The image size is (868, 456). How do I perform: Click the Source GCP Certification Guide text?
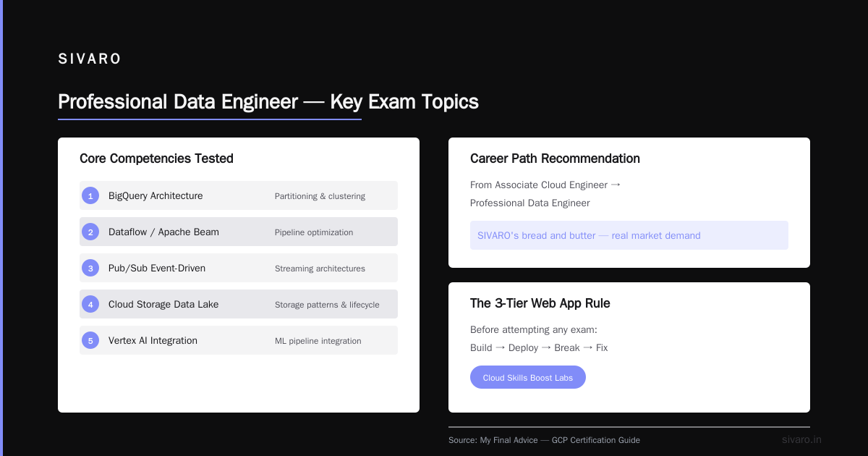click(x=544, y=440)
